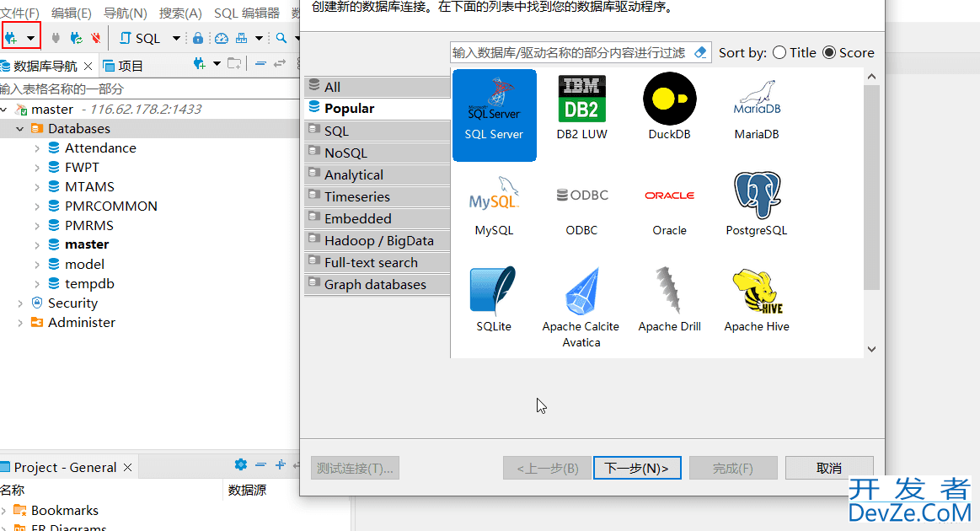Expand the Administer node
The height and width of the screenshot is (531, 980).
(x=20, y=323)
